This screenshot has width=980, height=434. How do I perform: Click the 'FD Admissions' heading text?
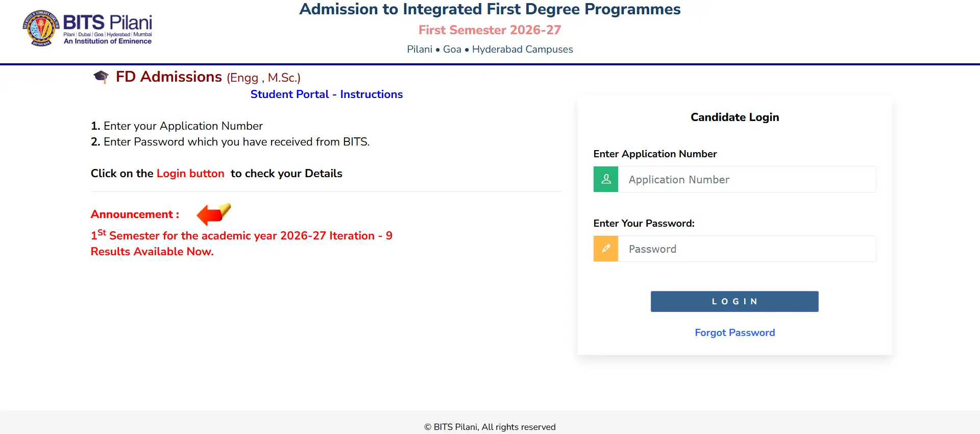point(169,77)
